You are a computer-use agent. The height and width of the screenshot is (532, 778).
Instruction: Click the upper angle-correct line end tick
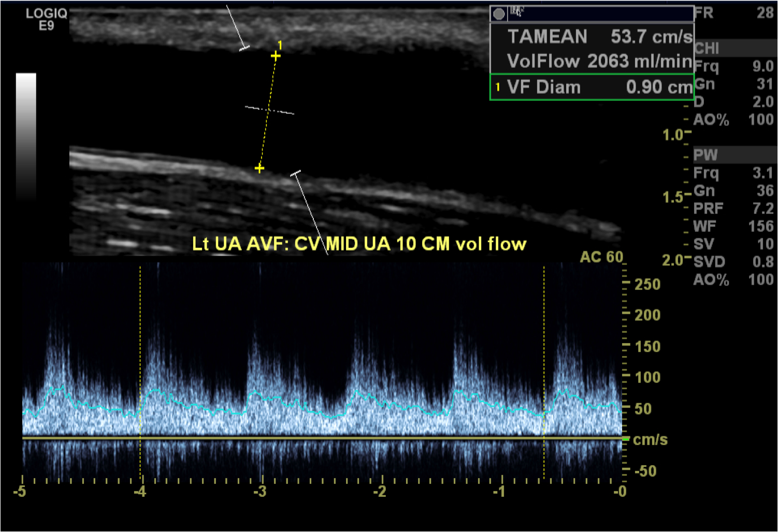pos(244,48)
